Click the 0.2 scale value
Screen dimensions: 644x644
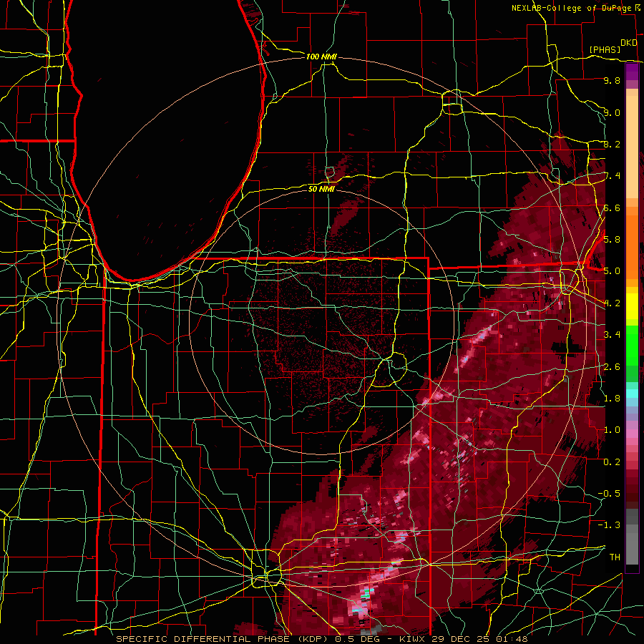tap(612, 462)
